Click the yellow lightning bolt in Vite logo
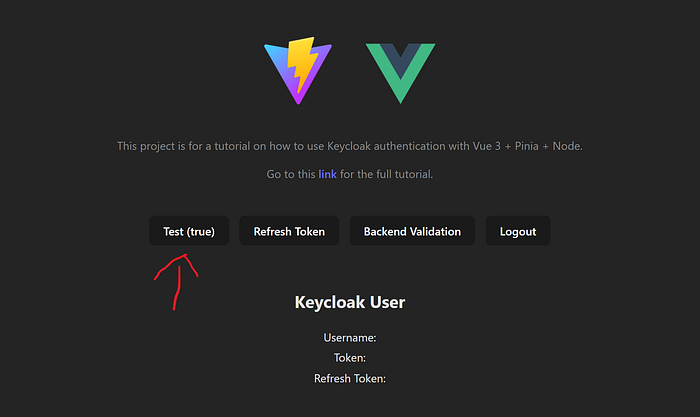Screen dimensions: 700x417 [x=302, y=63]
